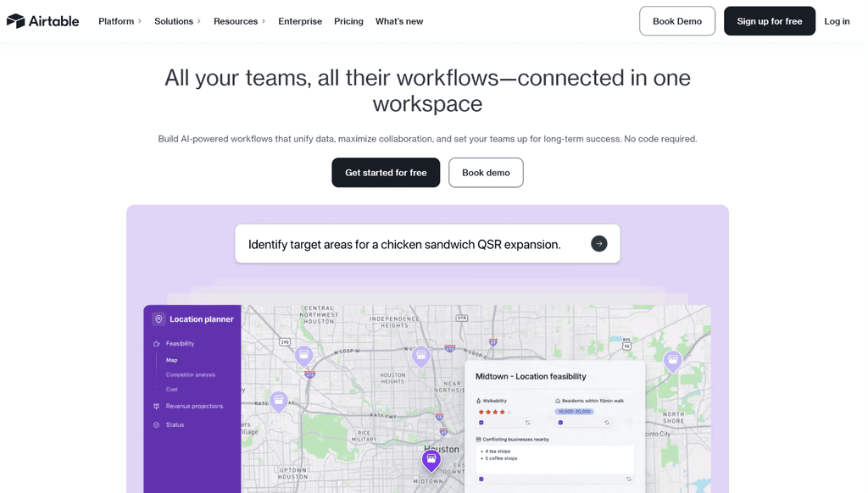Click the '5 coffee shops' entry
The width and height of the screenshot is (868, 493).
tap(501, 458)
